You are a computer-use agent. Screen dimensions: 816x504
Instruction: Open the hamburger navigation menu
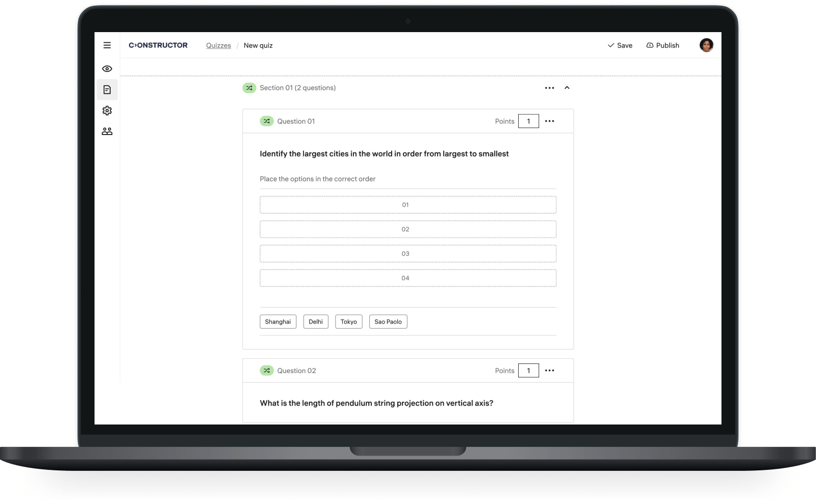[x=107, y=45]
